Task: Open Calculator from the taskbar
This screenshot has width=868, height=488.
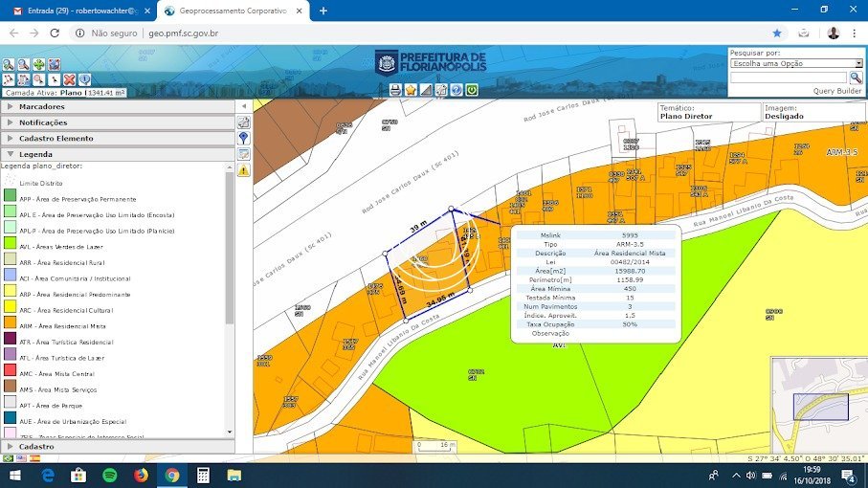Action: 203,476
